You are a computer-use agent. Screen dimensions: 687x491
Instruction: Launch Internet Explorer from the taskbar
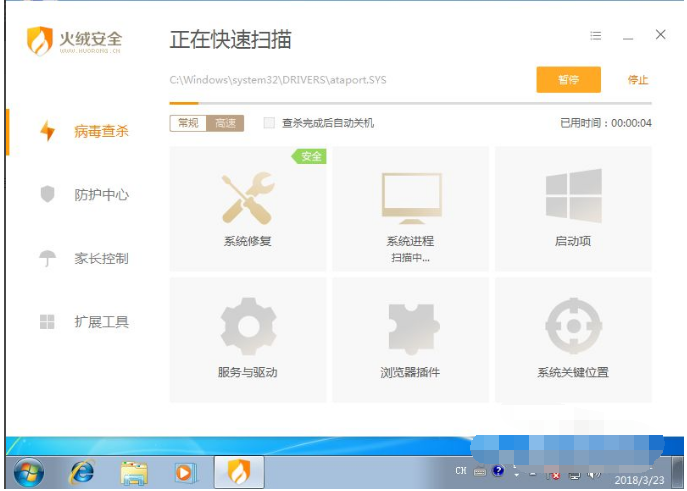point(82,473)
